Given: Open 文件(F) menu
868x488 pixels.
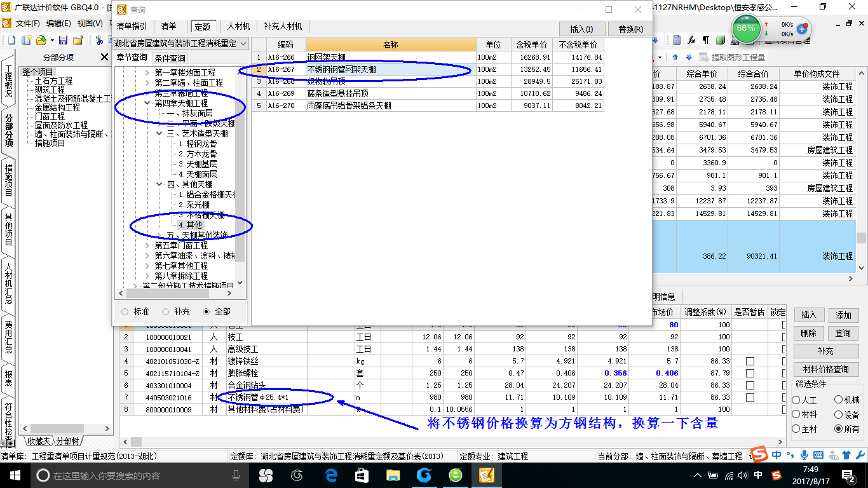Looking at the screenshot, I should pos(27,24).
